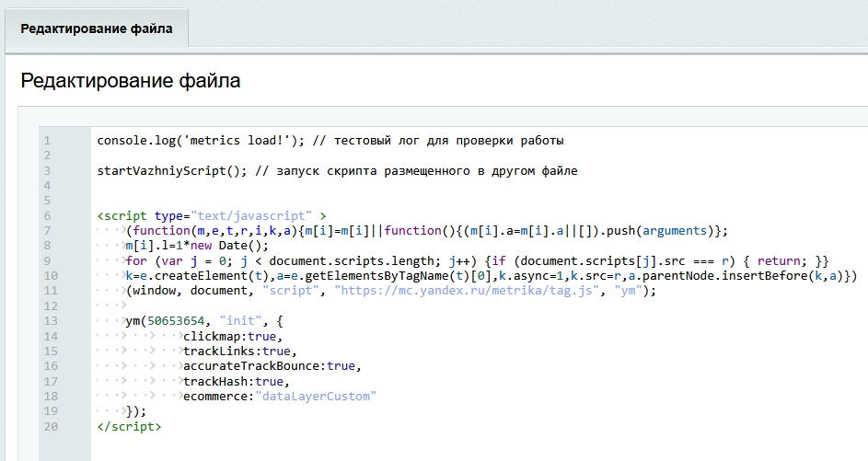This screenshot has height=461, width=868.
Task: Click the "text/javascript" attribute value
Action: 250,216
